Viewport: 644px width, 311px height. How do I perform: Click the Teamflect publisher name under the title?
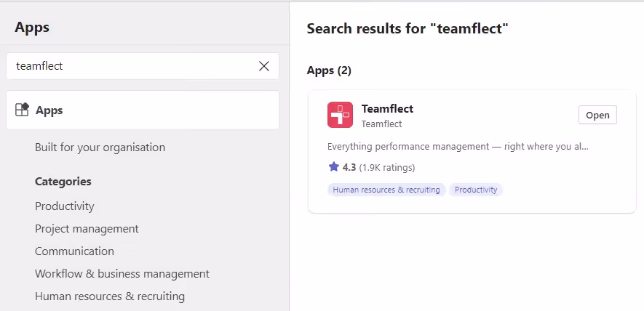pyautogui.click(x=381, y=124)
